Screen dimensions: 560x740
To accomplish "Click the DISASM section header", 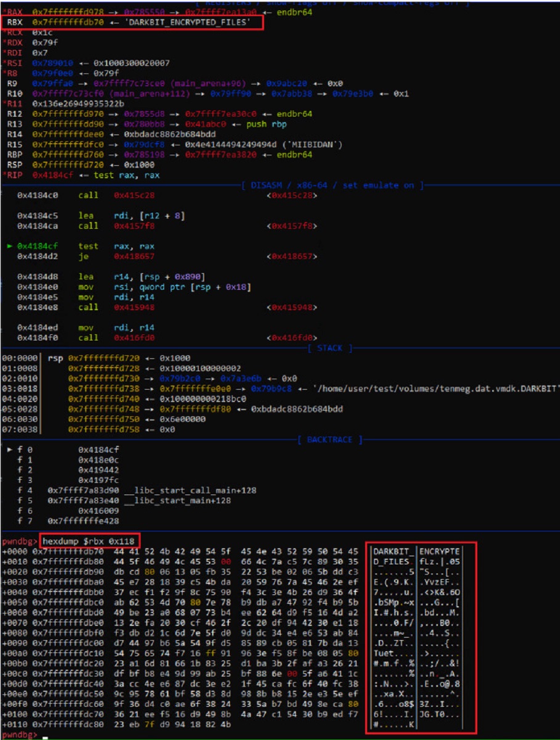I will 333,185.
